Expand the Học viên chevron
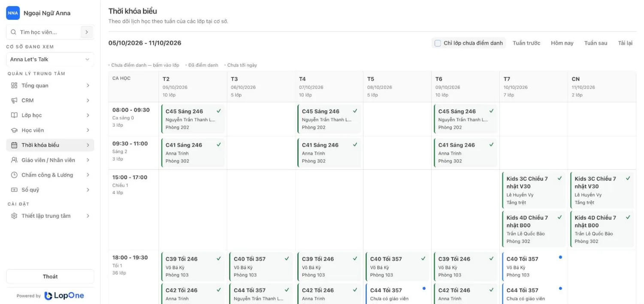 pos(88,130)
